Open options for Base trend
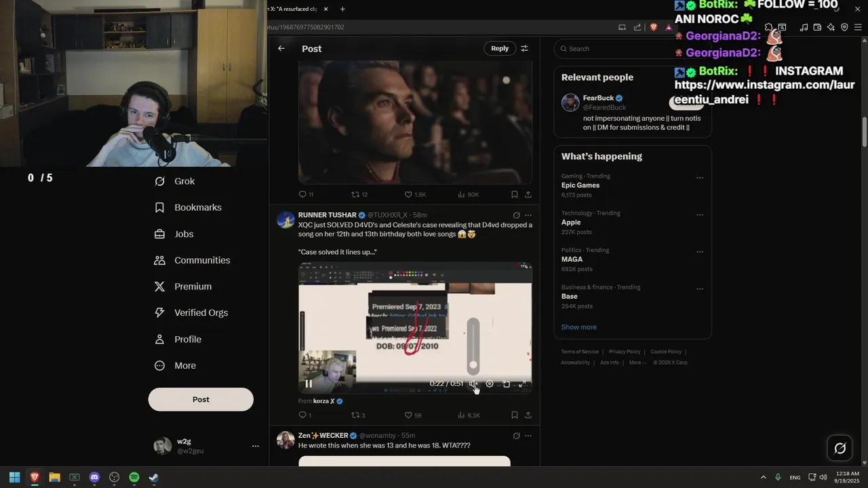 click(700, 289)
